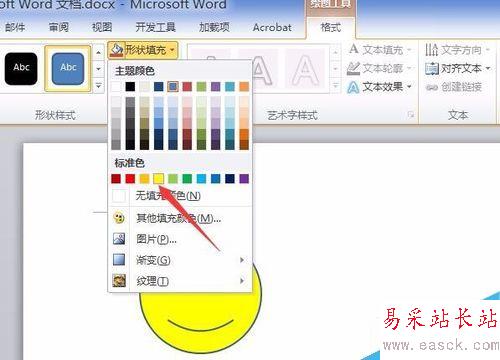
Task: Select the 格式 drawing tools tab
Action: click(331, 27)
